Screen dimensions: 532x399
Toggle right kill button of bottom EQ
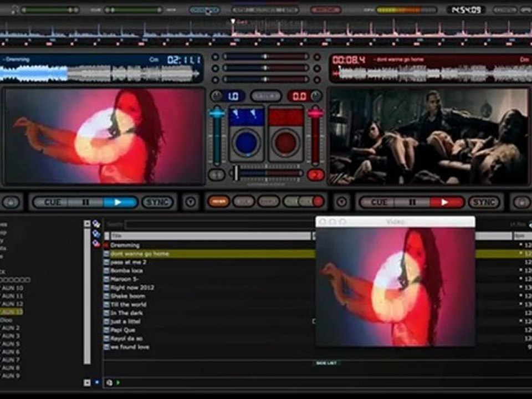[316, 80]
